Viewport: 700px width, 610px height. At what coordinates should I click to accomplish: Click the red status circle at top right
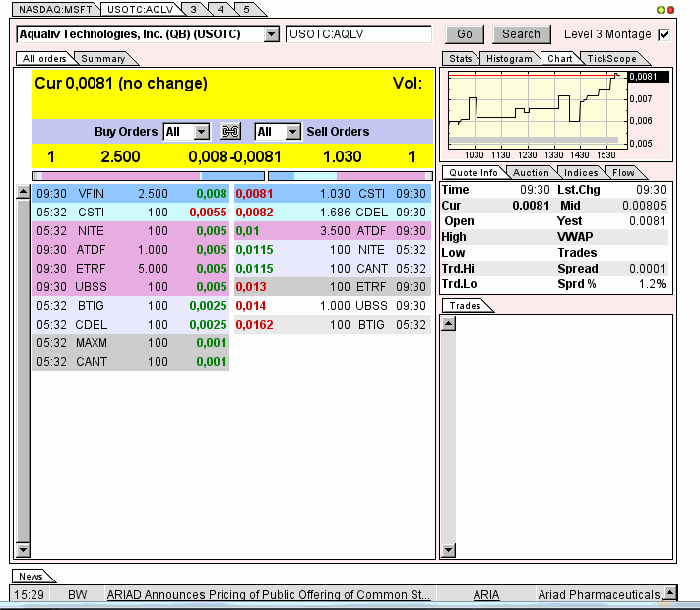[669, 10]
